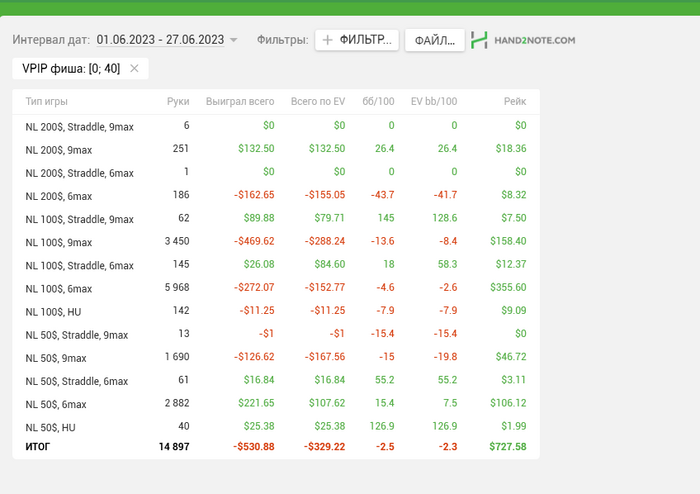The image size is (700, 494).
Task: Select the NL 200$, Straddle, 6max row
Action: 276,172
